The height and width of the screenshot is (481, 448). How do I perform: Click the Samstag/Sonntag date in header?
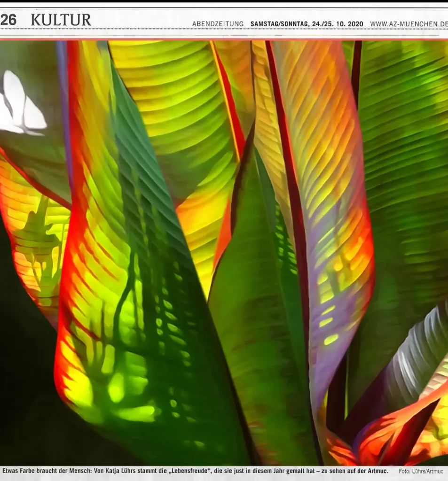307,24
